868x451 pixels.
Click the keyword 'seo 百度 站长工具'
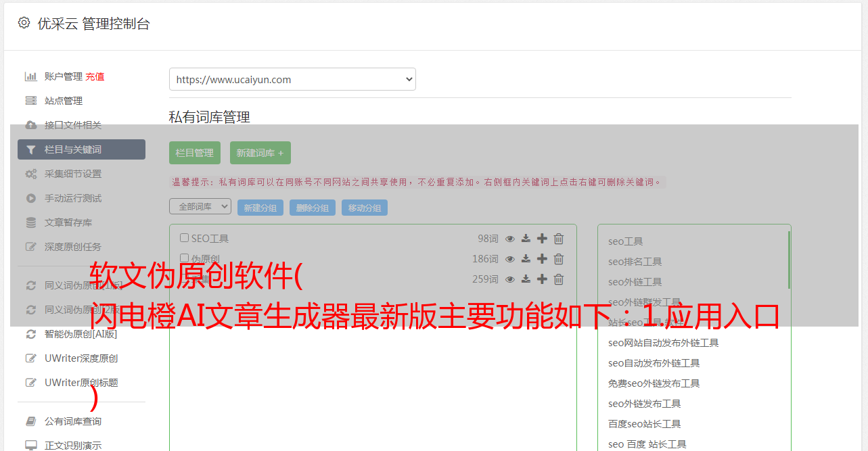[647, 444]
